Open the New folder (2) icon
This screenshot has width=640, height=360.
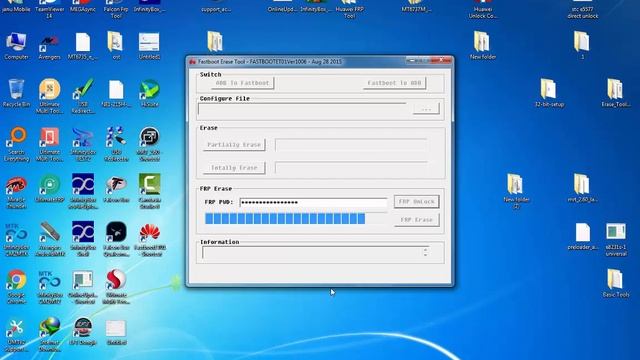(x=515, y=185)
